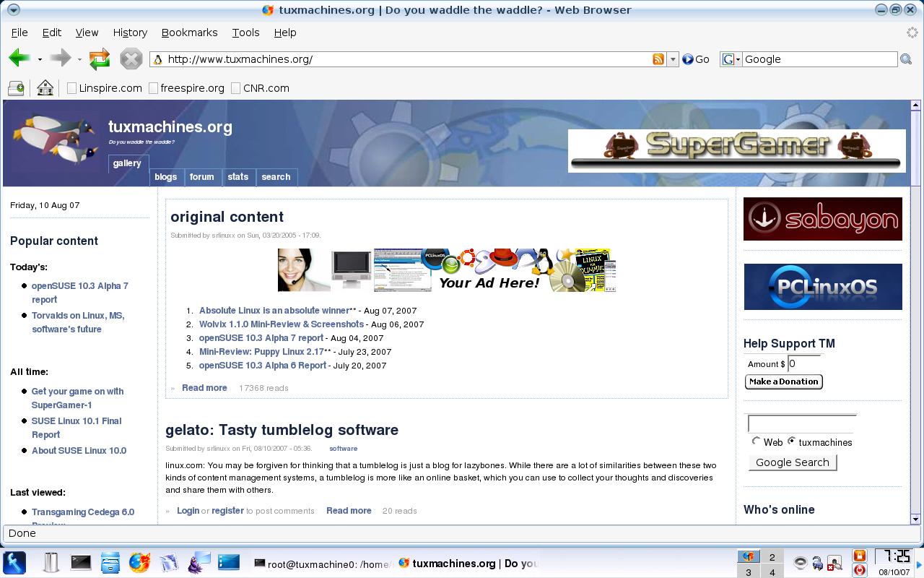Click the page vertical scrollbar down arrow
The height and width of the screenshot is (578, 924).
point(915,519)
